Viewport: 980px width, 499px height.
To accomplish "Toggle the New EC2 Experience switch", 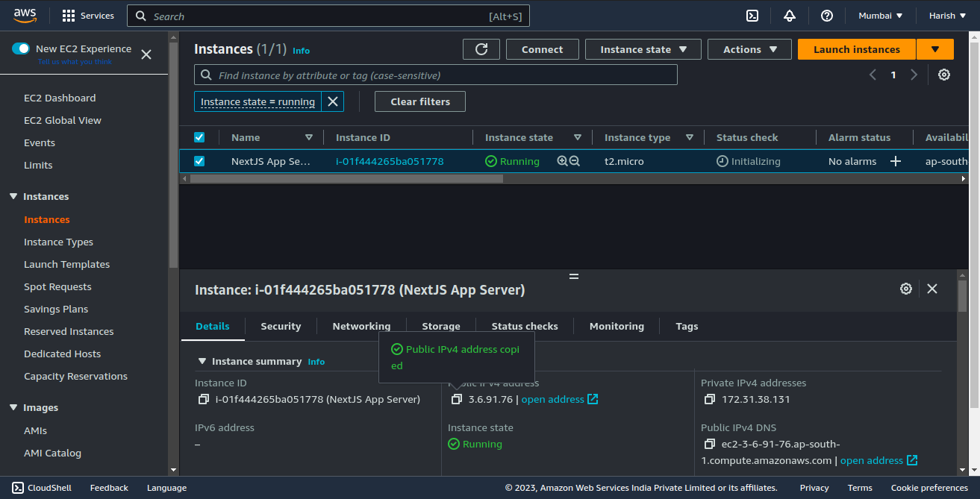I will click(21, 48).
